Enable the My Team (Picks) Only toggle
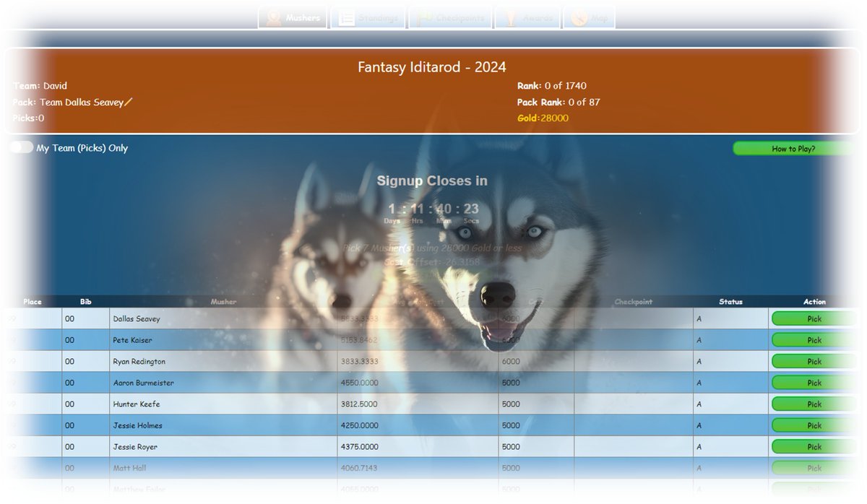The height and width of the screenshot is (504, 867). 20,147
